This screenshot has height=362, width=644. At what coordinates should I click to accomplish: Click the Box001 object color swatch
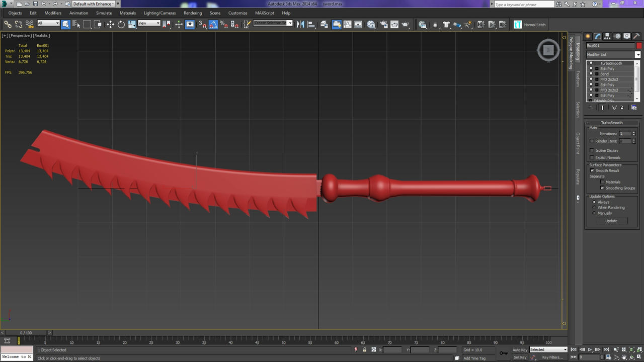tap(639, 46)
